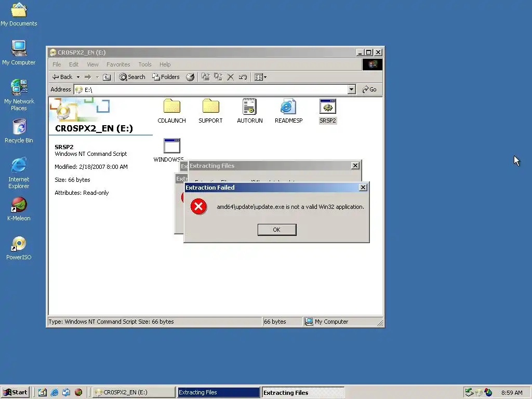532x399 pixels.
Task: Click the Delete toolbar icon
Action: coord(230,77)
